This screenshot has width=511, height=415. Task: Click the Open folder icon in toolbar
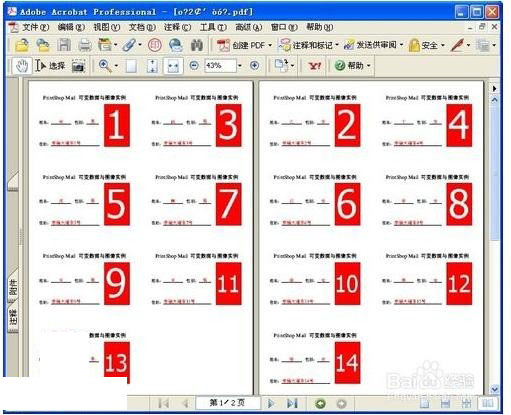[22, 45]
